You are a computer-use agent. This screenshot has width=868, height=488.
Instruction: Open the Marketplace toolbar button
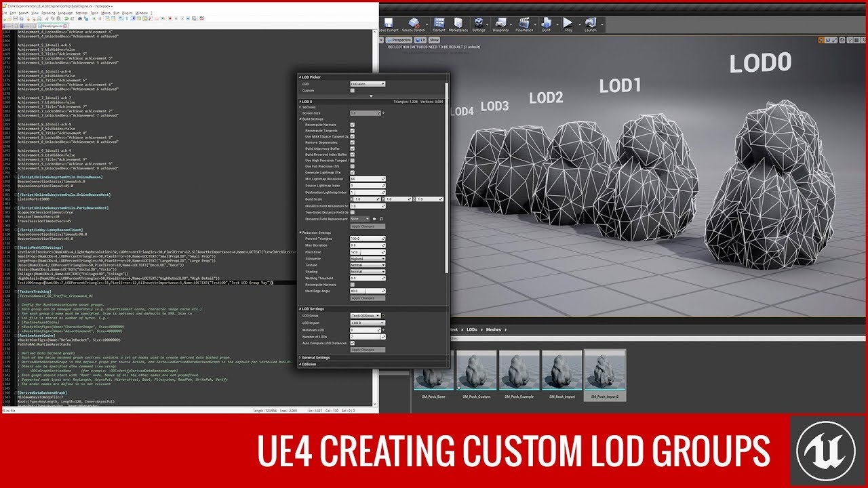click(x=458, y=24)
